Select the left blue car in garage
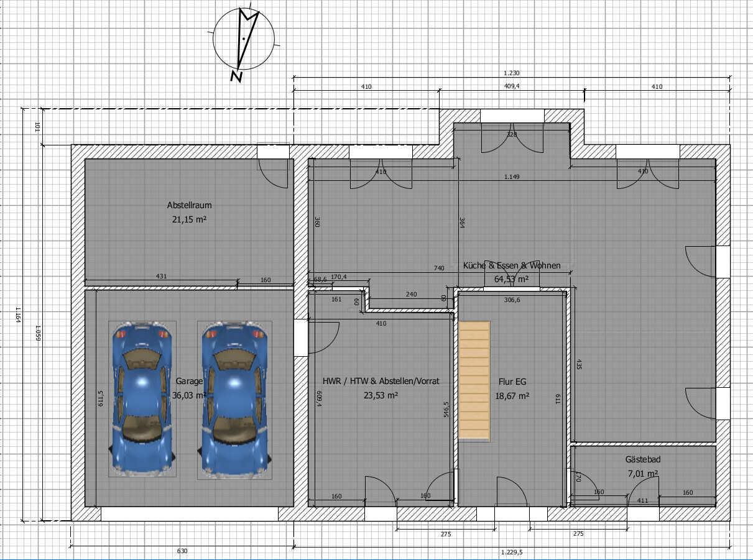This screenshot has height=560, width=753. [x=142, y=399]
